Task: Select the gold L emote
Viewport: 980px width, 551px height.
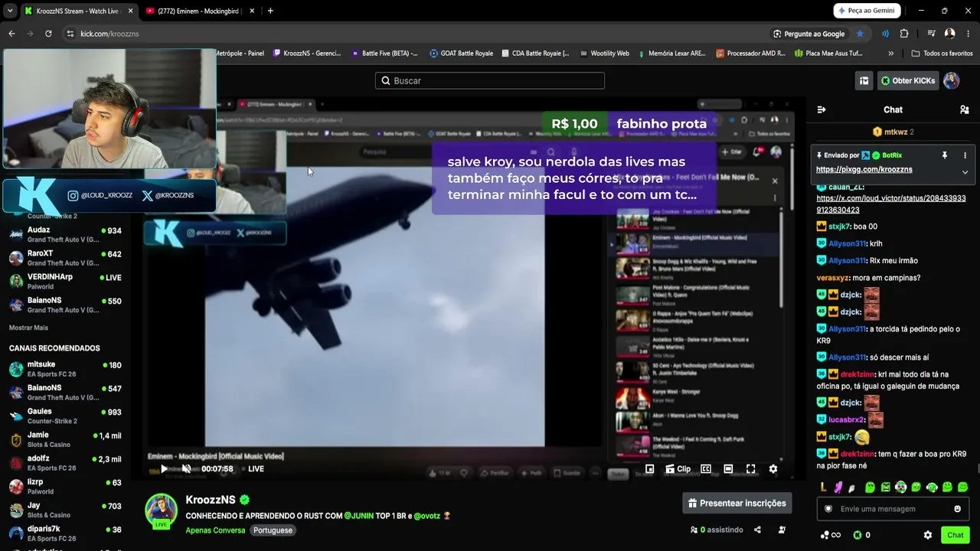Action: [823, 487]
